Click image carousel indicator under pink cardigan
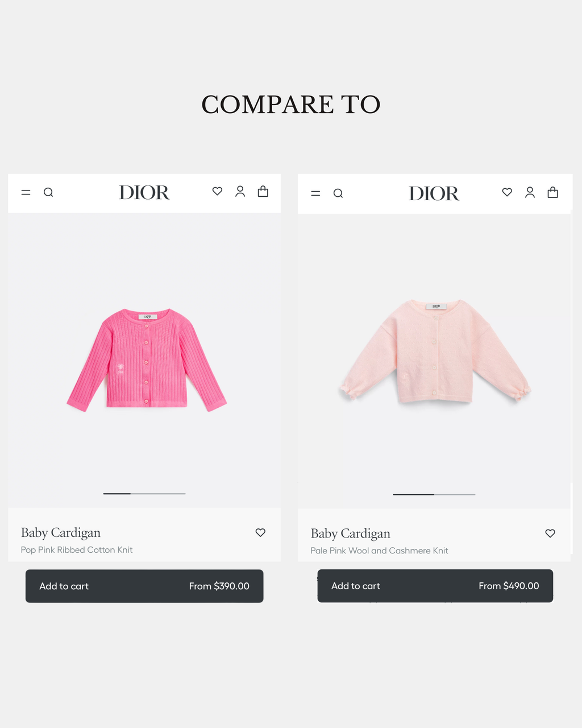 point(144,494)
